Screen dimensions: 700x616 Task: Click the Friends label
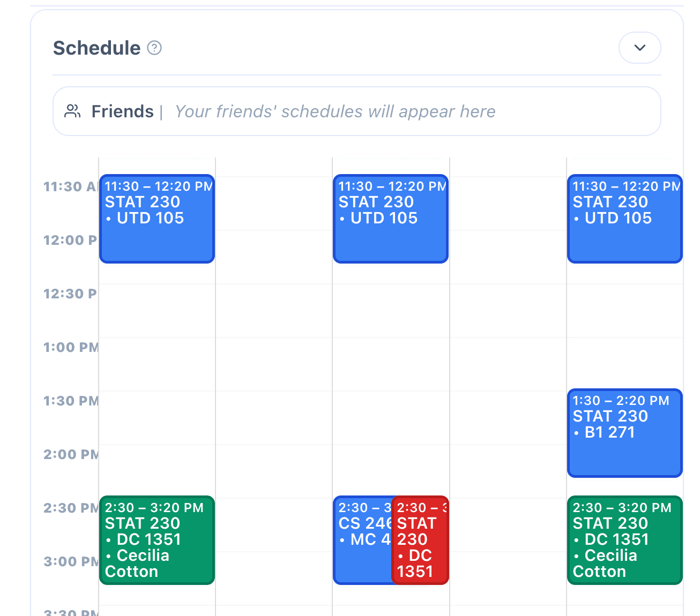pos(122,111)
